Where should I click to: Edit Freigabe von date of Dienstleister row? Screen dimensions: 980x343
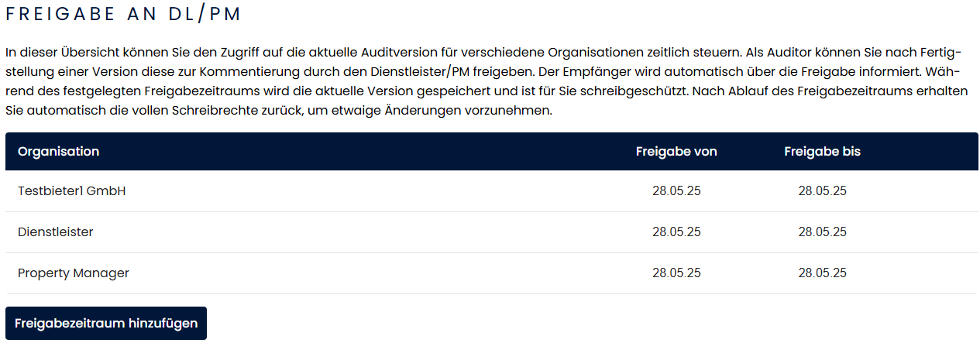pos(676,232)
